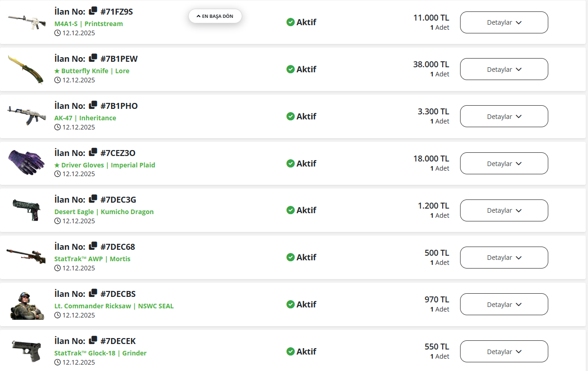Copy listing number #7DEC68
The image size is (588, 371).
pos(93,247)
